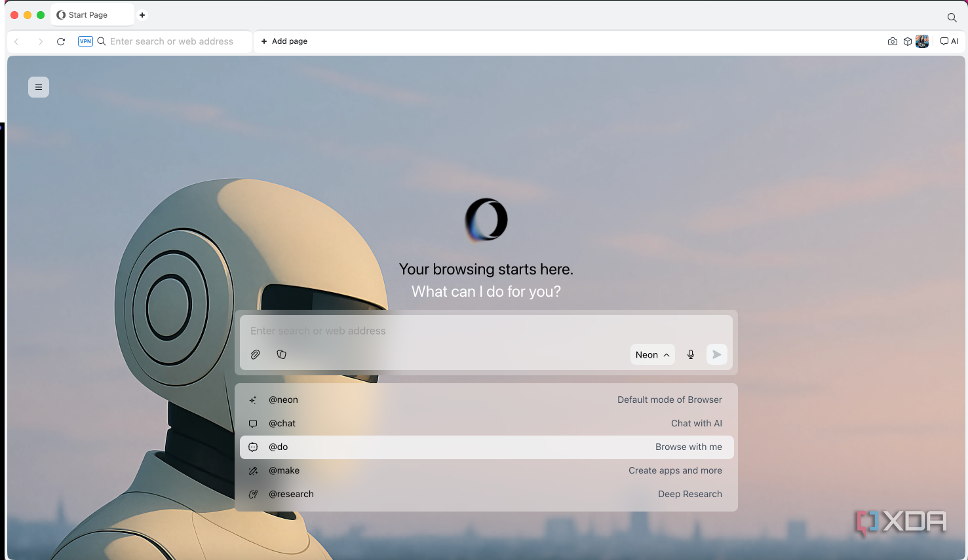Open the profile avatar menu
The height and width of the screenshot is (560, 968).
pyautogui.click(x=922, y=41)
